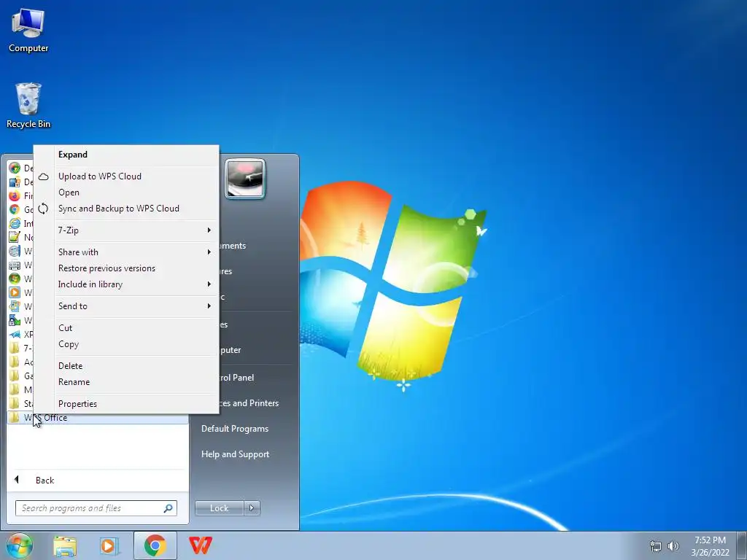Launch Google Chrome from the programs list
The image size is (747, 560).
click(x=15, y=209)
